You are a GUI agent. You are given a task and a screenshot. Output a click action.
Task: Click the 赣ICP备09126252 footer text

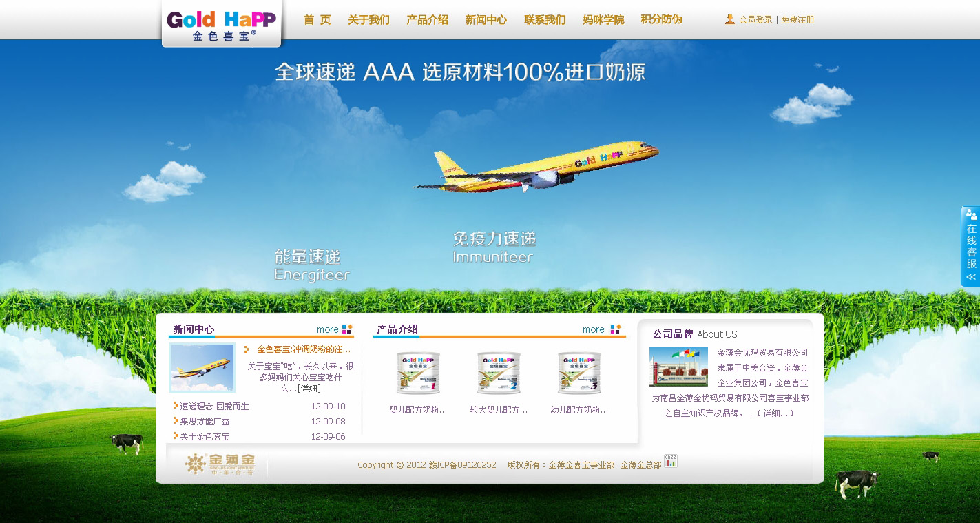(462, 465)
